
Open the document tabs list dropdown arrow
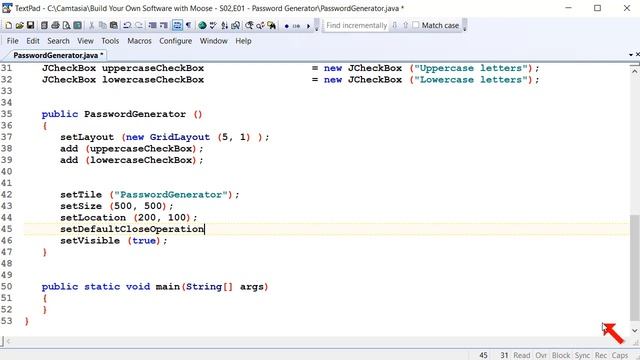tap(631, 55)
